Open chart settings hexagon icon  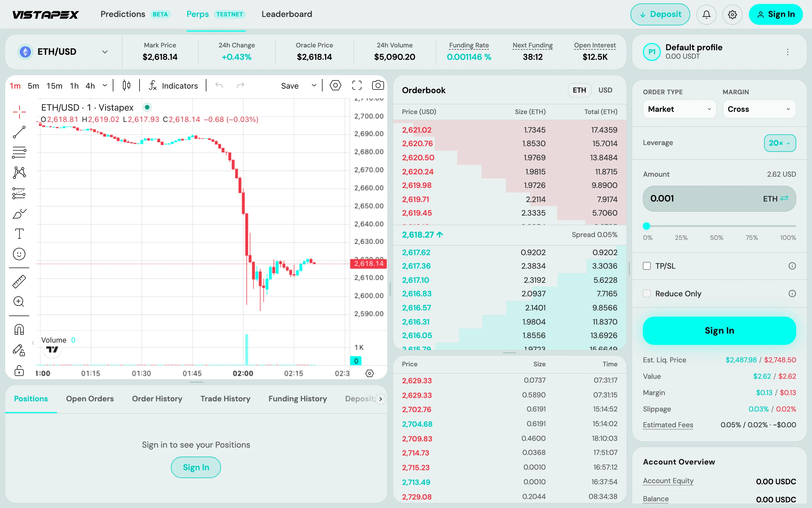pos(335,86)
